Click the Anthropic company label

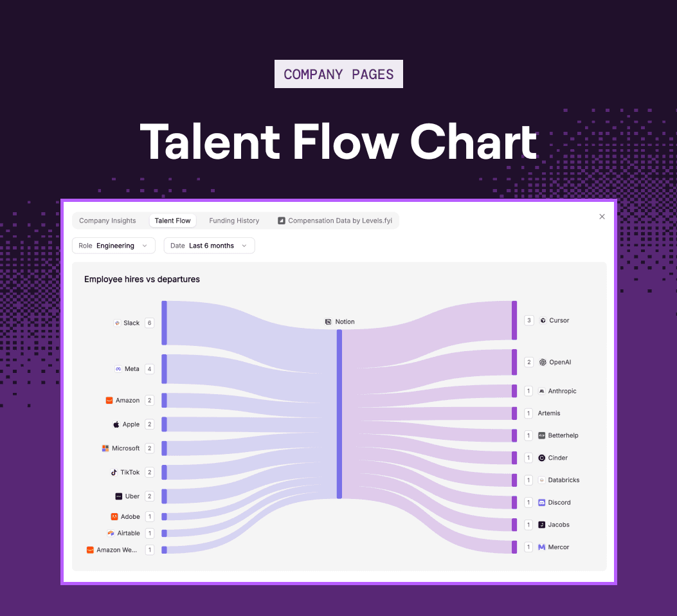(562, 391)
